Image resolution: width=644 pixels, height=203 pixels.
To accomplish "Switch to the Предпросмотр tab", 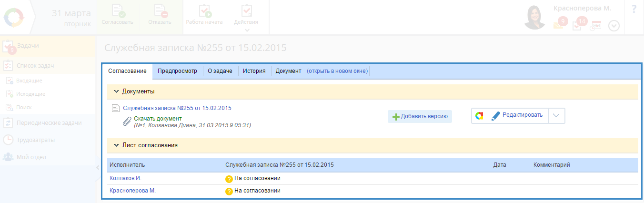I will tap(177, 71).
